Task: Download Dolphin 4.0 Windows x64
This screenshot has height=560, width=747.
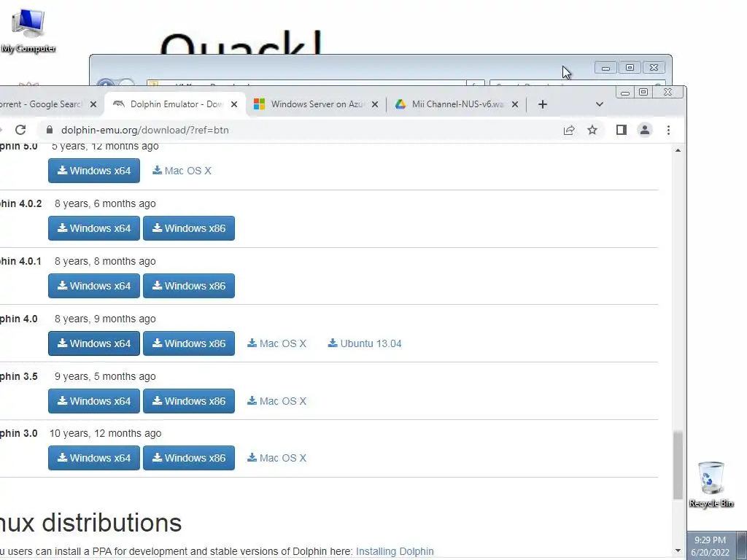Action: 94,343
